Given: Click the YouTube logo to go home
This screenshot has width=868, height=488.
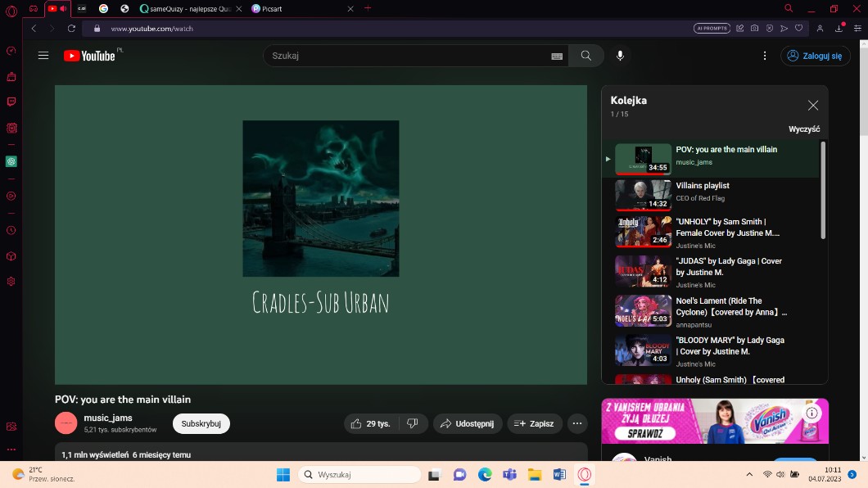Looking at the screenshot, I should (x=89, y=56).
